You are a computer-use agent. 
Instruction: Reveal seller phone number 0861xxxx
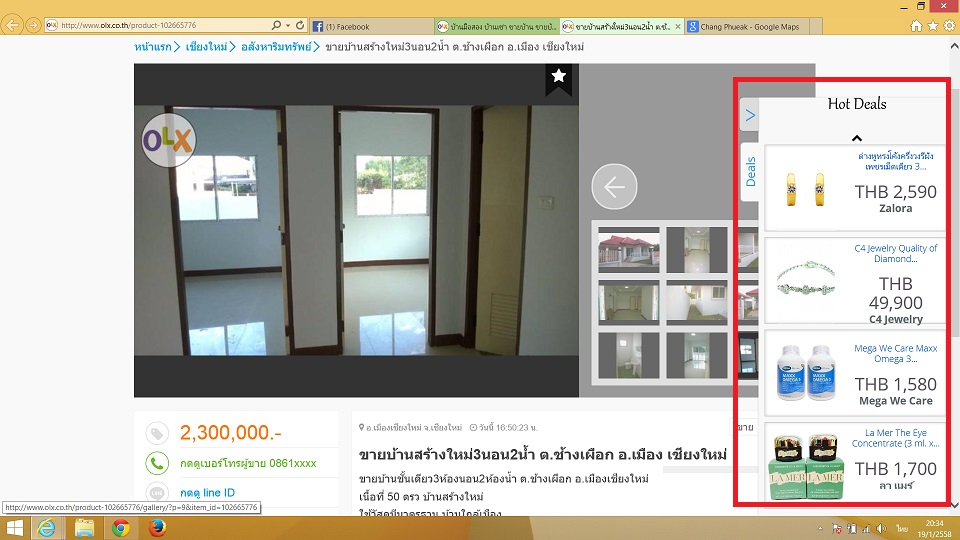click(x=248, y=463)
